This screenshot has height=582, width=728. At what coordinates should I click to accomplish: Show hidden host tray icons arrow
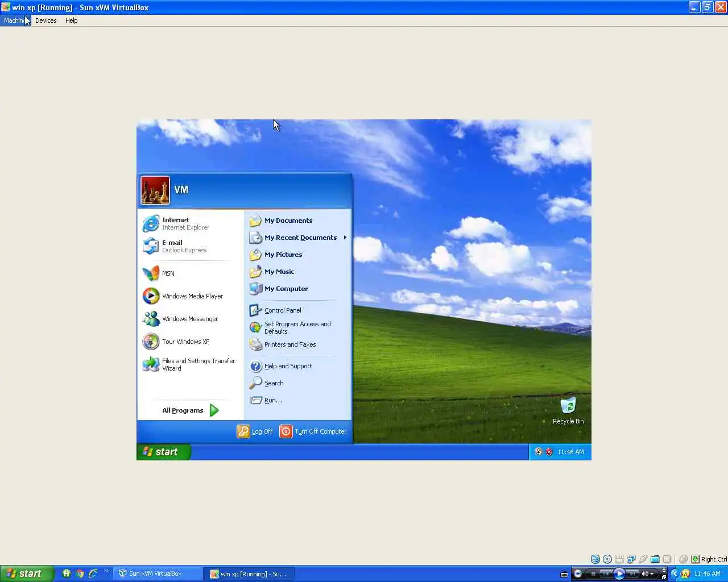(x=675, y=573)
